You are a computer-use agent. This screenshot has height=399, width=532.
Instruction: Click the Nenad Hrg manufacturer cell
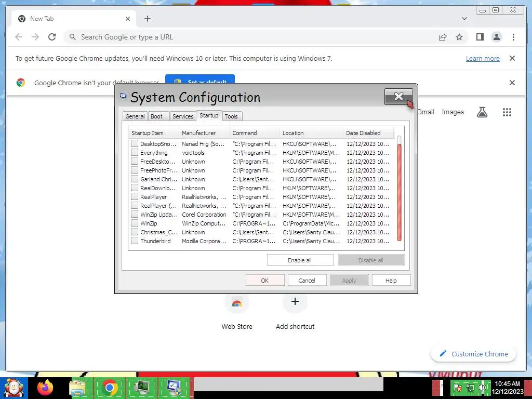point(203,144)
